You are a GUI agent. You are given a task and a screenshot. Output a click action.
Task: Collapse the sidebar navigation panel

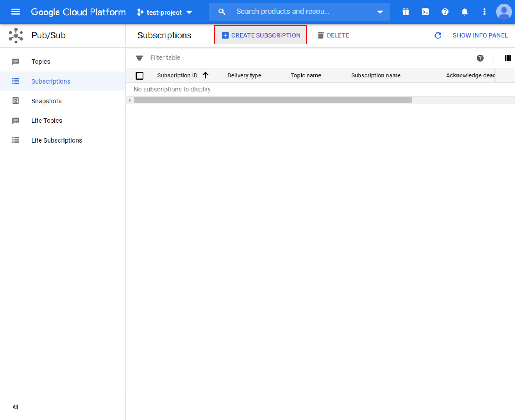[15, 407]
